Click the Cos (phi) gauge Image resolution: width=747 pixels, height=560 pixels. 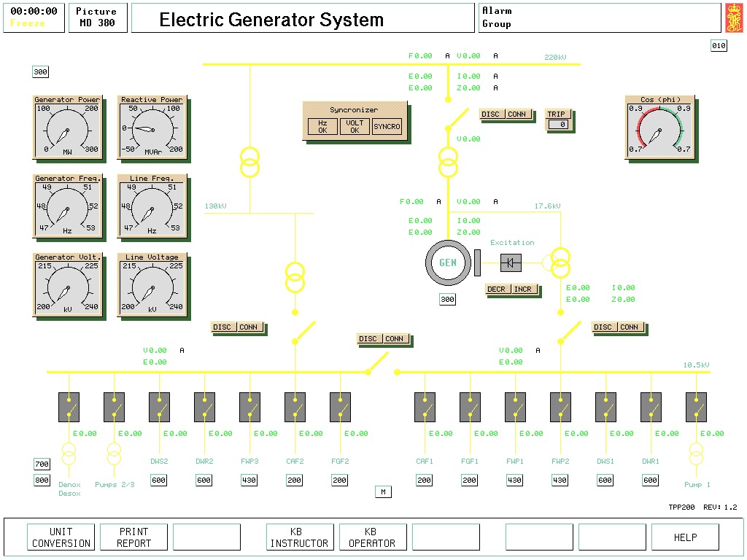tap(659, 127)
